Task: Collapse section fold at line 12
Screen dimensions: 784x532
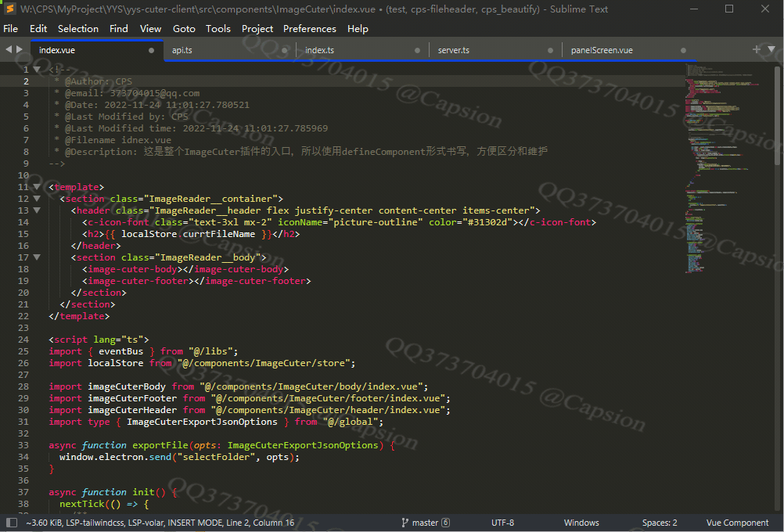Action: point(37,199)
